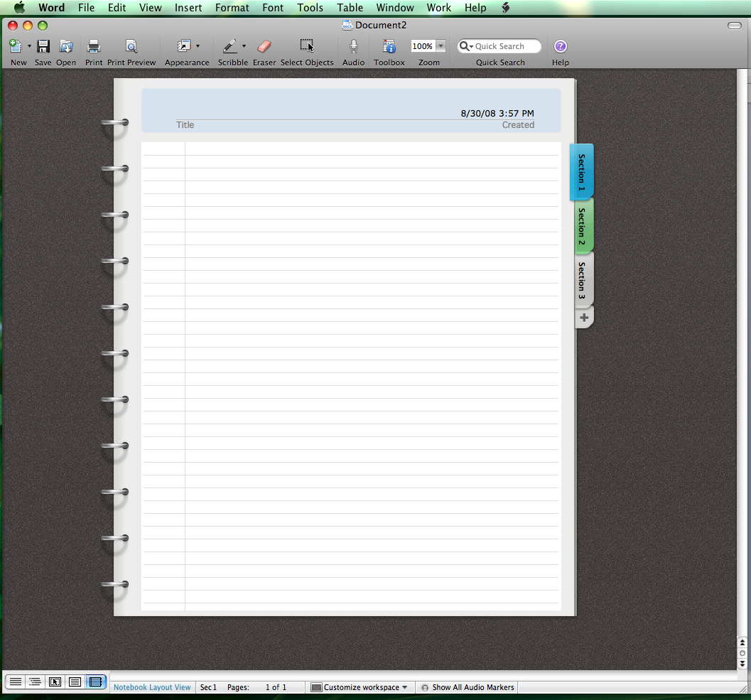Open the Font menu
Screen dimensions: 751x700
pos(273,8)
